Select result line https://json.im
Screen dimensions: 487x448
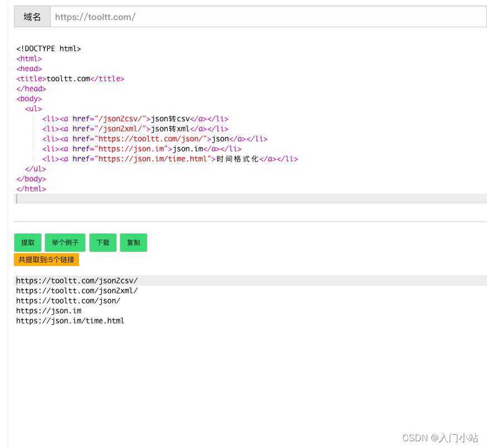coord(49,311)
